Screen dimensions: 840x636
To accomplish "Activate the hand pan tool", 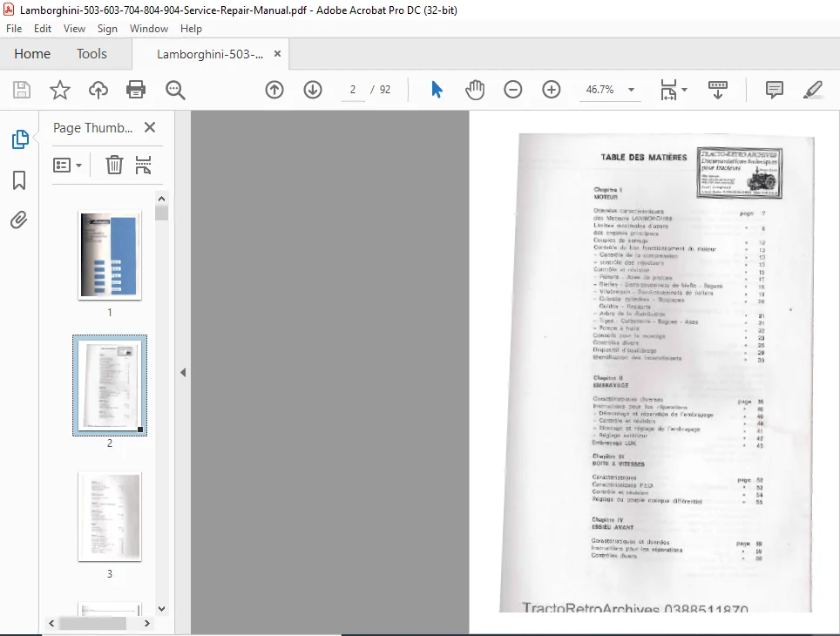I will 475,90.
